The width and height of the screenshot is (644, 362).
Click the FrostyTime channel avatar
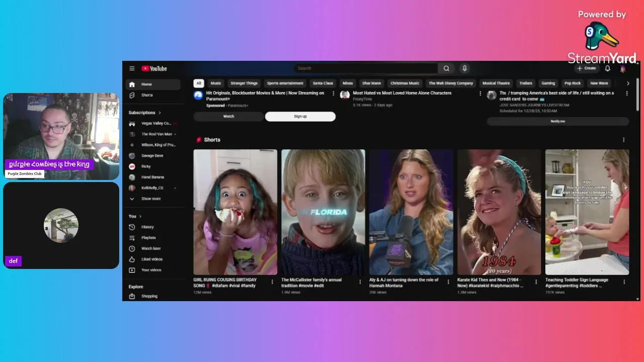tap(345, 95)
